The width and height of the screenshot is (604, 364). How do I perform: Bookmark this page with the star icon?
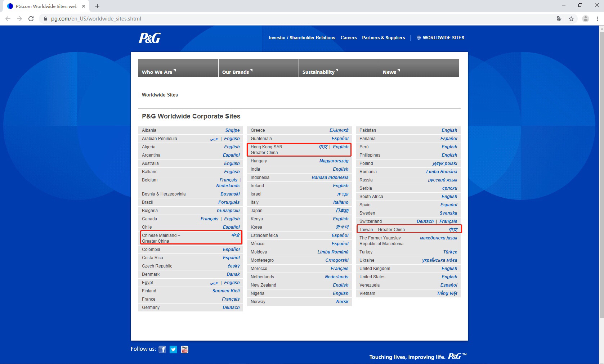coord(571,19)
